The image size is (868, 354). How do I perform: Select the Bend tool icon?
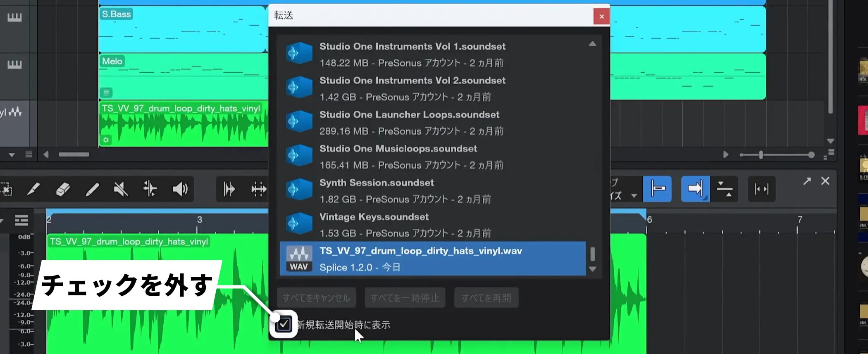coord(150,189)
